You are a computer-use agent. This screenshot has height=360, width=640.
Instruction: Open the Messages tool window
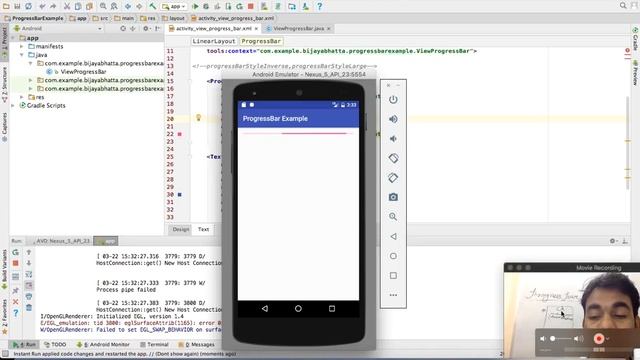(197, 344)
